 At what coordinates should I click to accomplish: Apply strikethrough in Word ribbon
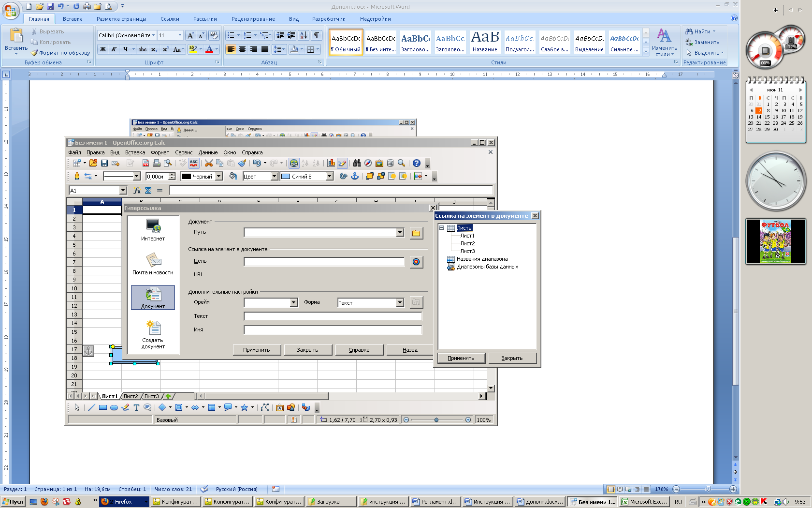pos(143,49)
